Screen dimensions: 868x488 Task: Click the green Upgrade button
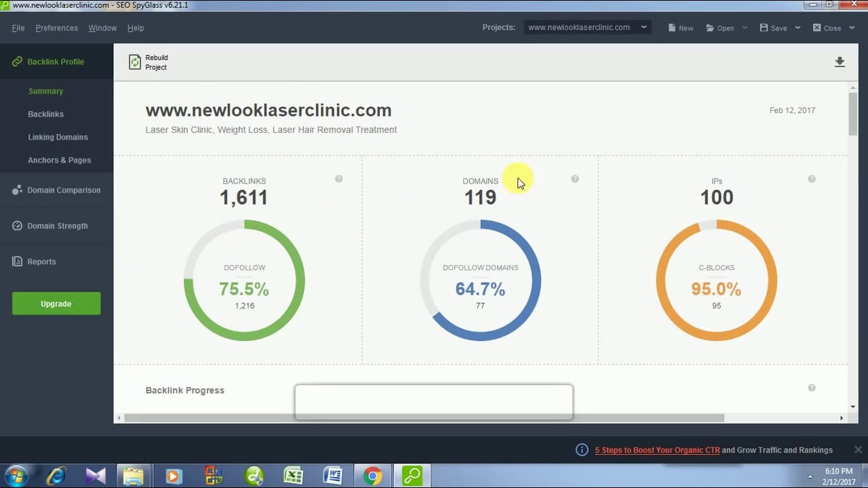click(56, 304)
